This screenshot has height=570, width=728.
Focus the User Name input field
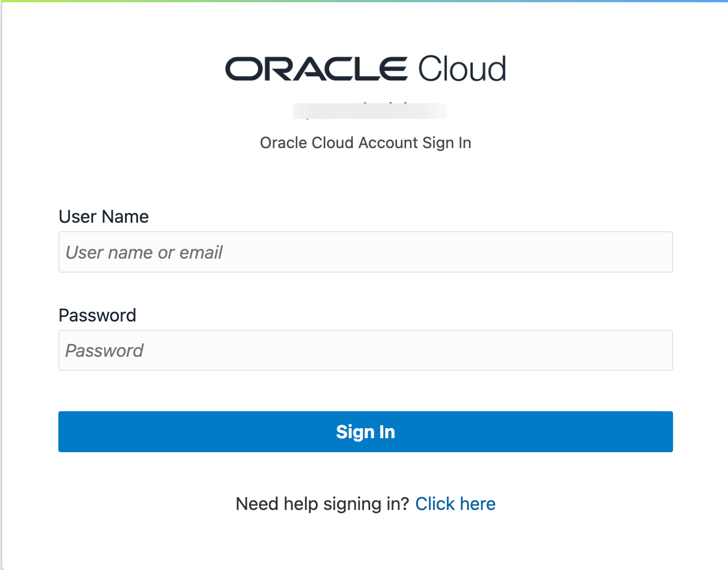click(x=365, y=252)
